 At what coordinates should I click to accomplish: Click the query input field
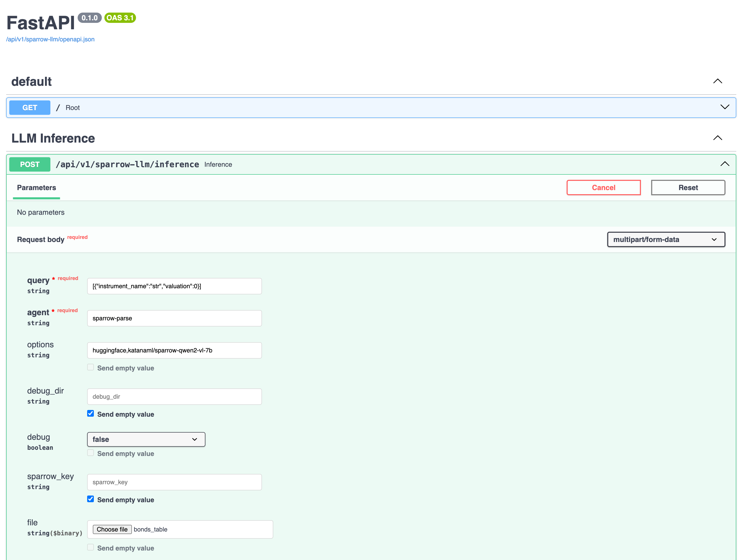[x=174, y=286]
